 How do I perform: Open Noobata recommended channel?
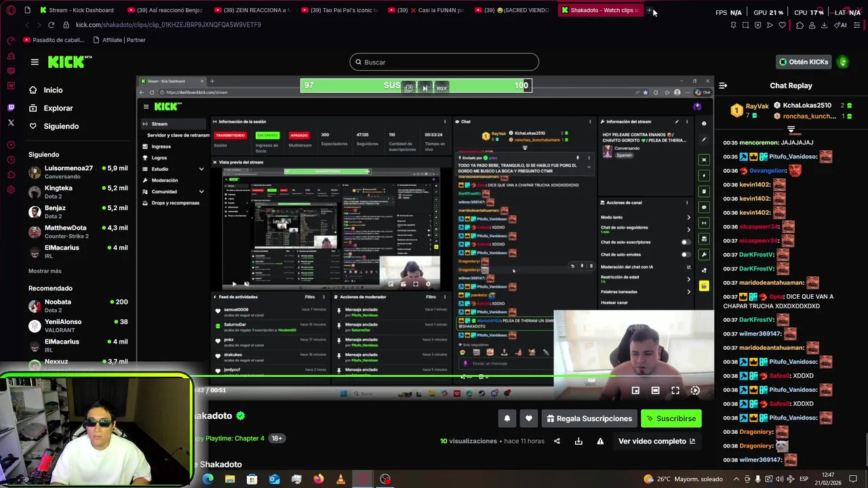pyautogui.click(x=78, y=306)
